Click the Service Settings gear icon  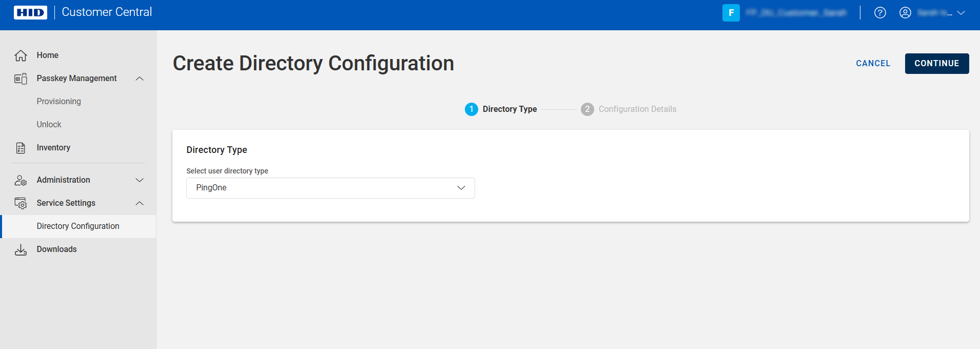coord(21,203)
